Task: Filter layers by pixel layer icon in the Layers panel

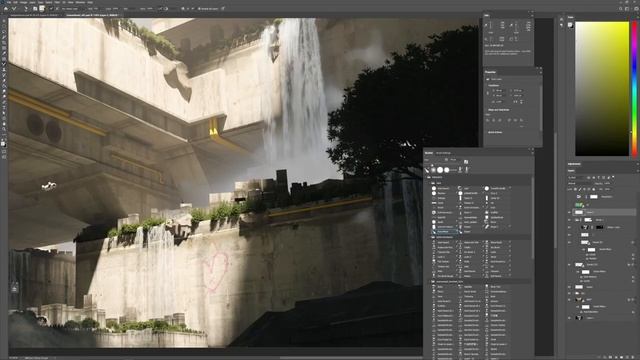Action: (588, 178)
